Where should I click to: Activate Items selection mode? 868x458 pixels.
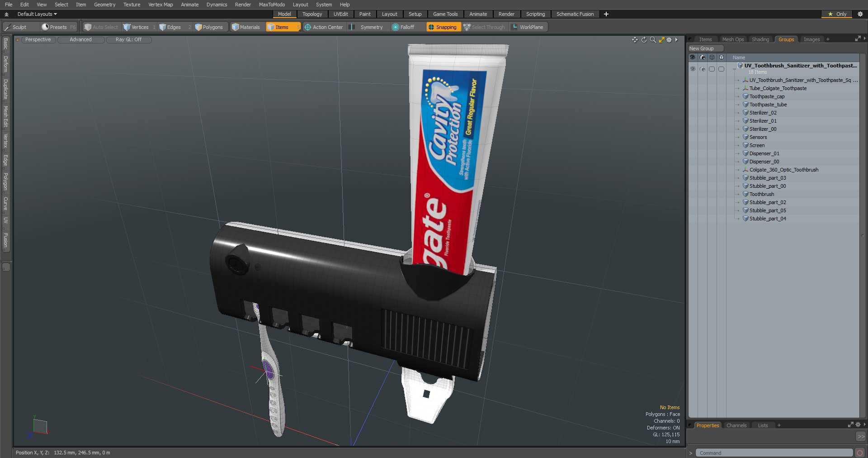point(282,27)
